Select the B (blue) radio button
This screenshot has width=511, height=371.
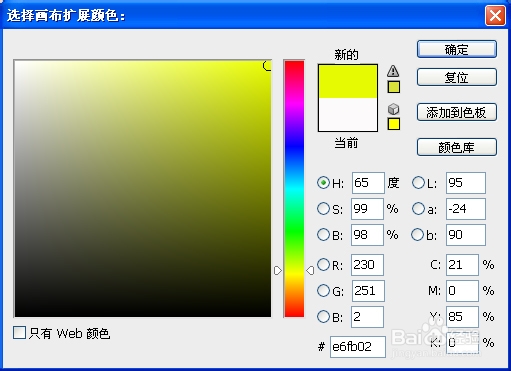323,316
